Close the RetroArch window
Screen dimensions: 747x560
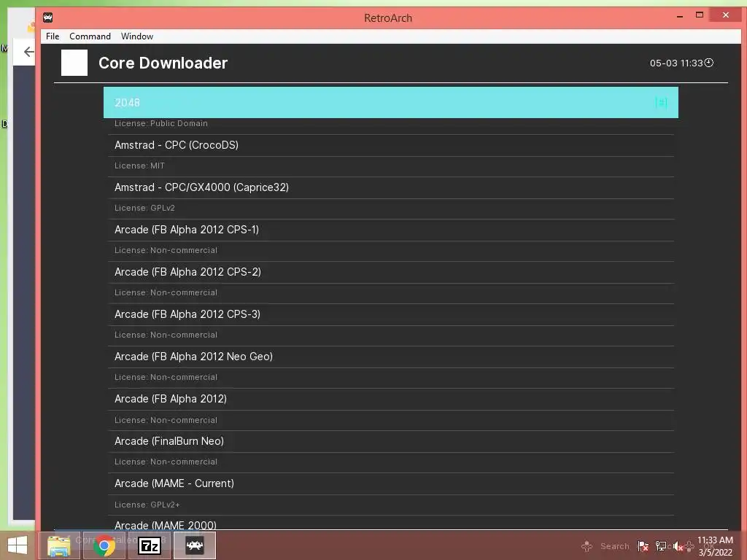coord(726,15)
